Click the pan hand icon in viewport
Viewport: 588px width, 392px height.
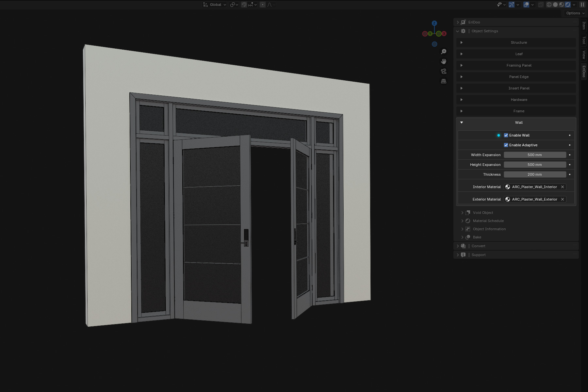point(444,61)
